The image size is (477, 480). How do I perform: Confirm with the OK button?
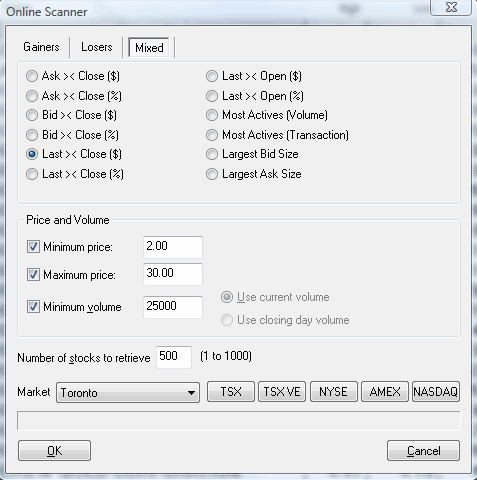(54, 451)
